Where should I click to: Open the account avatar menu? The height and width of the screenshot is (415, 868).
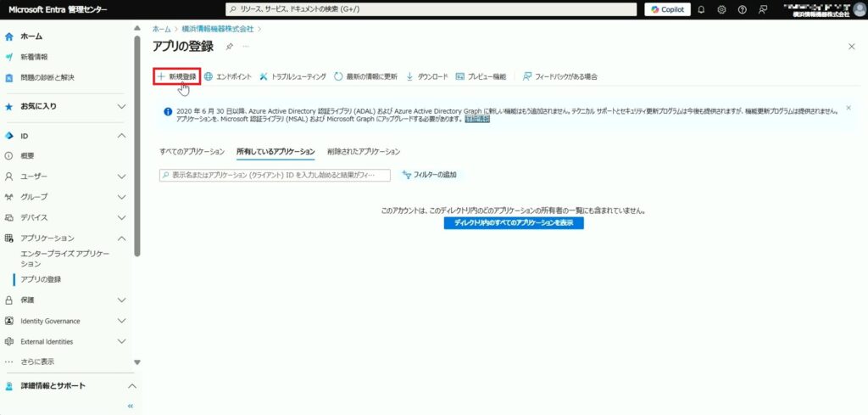point(860,9)
